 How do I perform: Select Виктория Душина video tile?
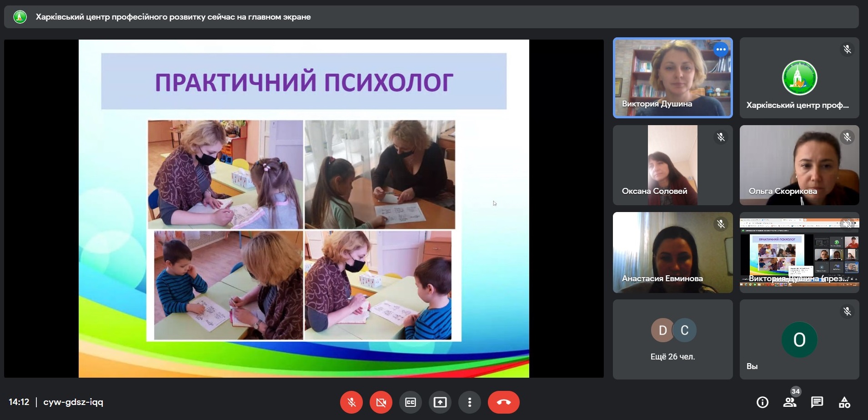pyautogui.click(x=672, y=78)
